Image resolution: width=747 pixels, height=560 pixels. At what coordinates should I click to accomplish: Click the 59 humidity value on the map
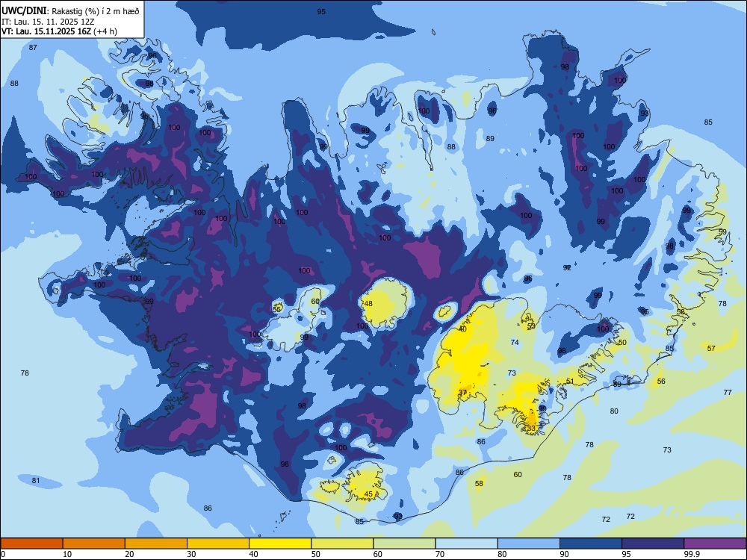(x=722, y=232)
